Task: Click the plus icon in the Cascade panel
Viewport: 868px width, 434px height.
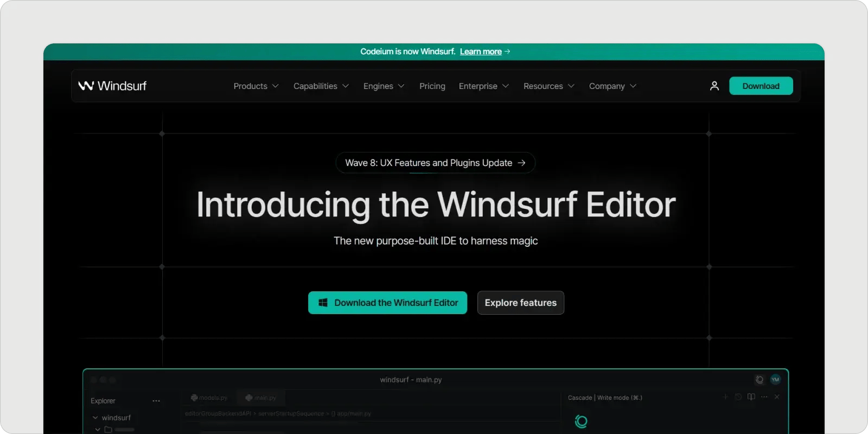Action: click(x=725, y=397)
